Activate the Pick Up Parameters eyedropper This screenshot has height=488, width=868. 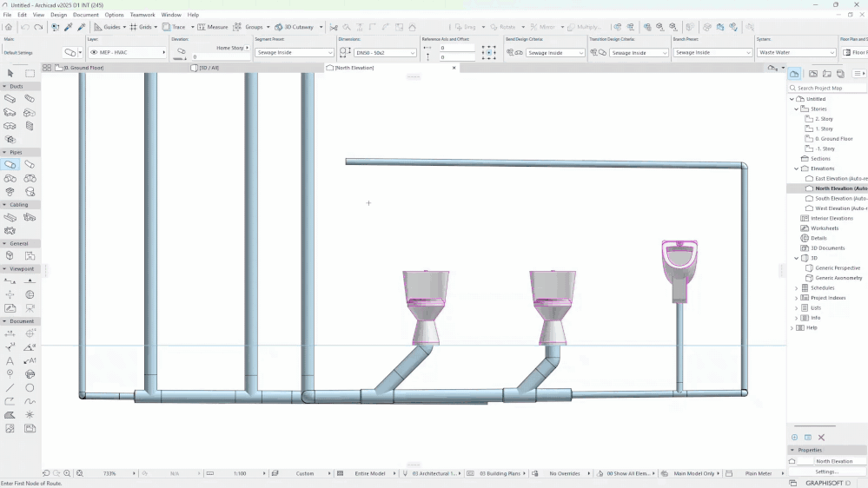[x=69, y=27]
